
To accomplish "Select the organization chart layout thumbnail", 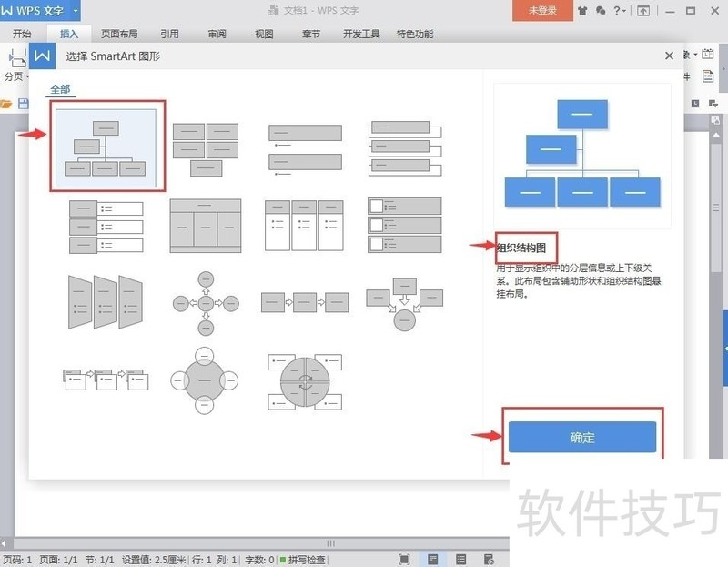I will tap(106, 146).
